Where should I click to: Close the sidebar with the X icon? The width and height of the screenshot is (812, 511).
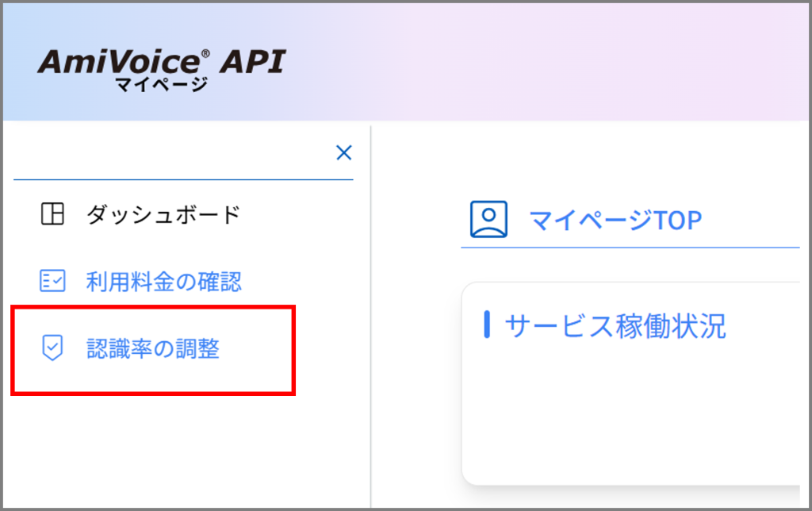343,153
